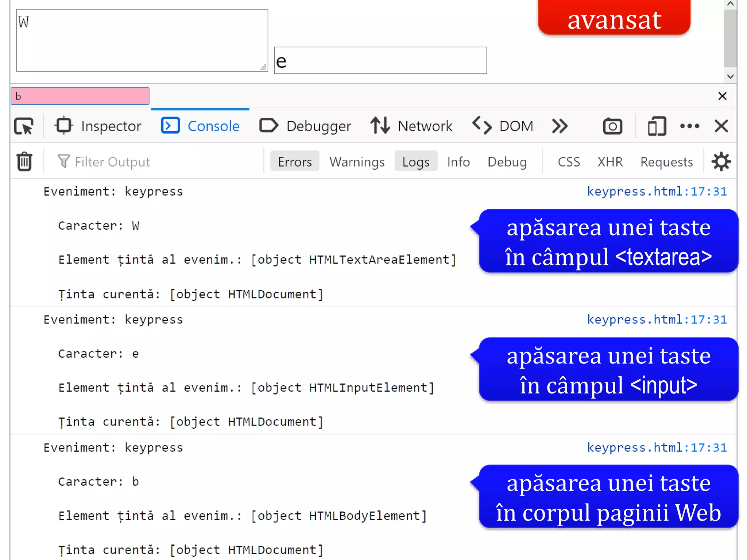Toggle responsive design mode icon
Image resolution: width=747 pixels, height=560 pixels.
click(657, 126)
